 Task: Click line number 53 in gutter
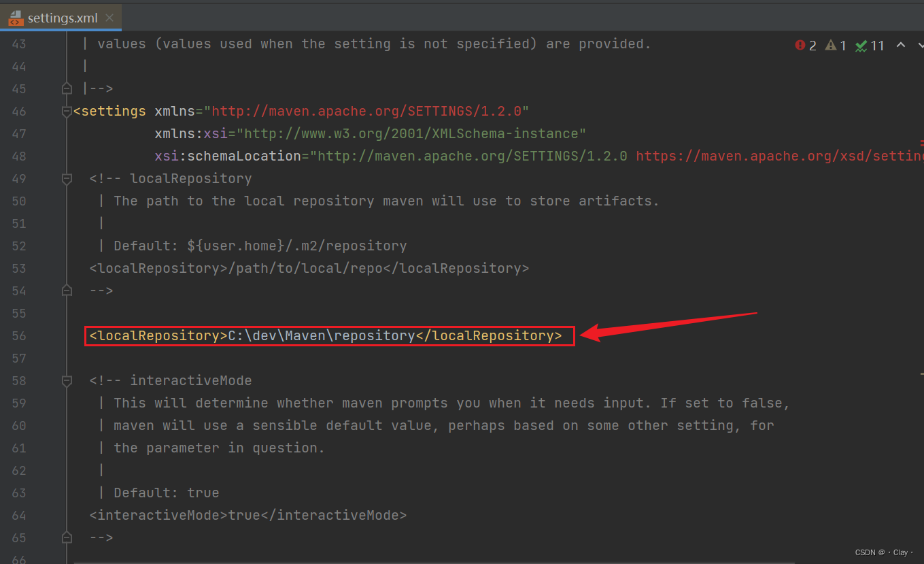click(x=19, y=268)
